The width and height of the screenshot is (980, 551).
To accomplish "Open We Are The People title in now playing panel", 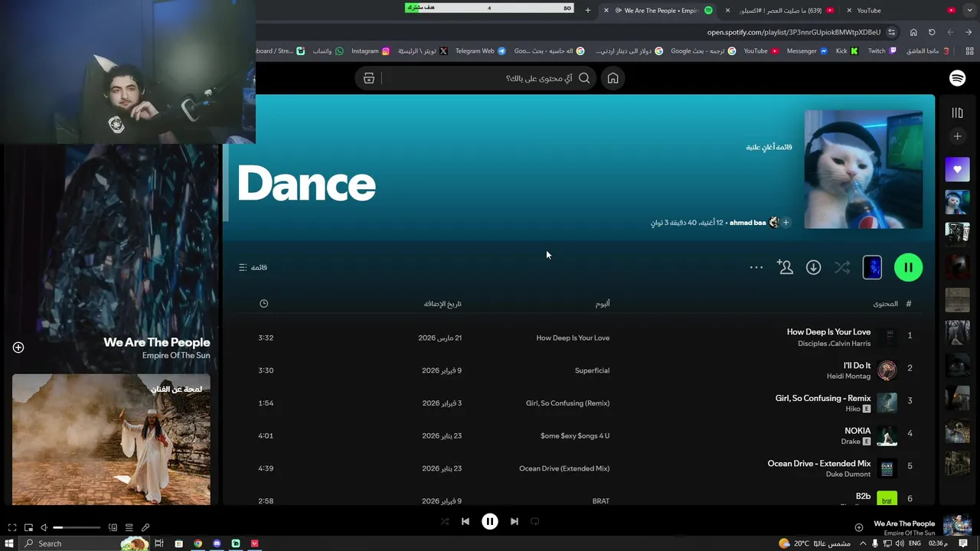I will [x=157, y=342].
